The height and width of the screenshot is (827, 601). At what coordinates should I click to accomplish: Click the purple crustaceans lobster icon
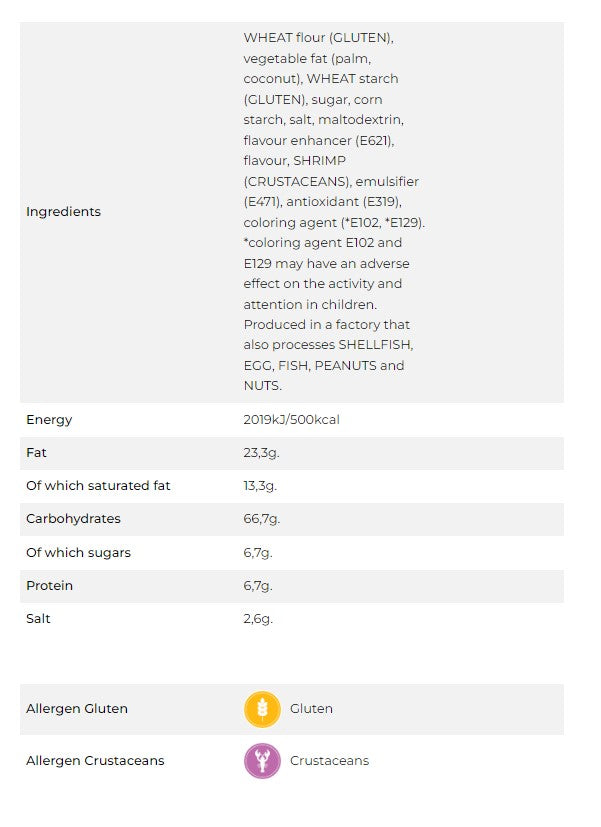pos(262,761)
